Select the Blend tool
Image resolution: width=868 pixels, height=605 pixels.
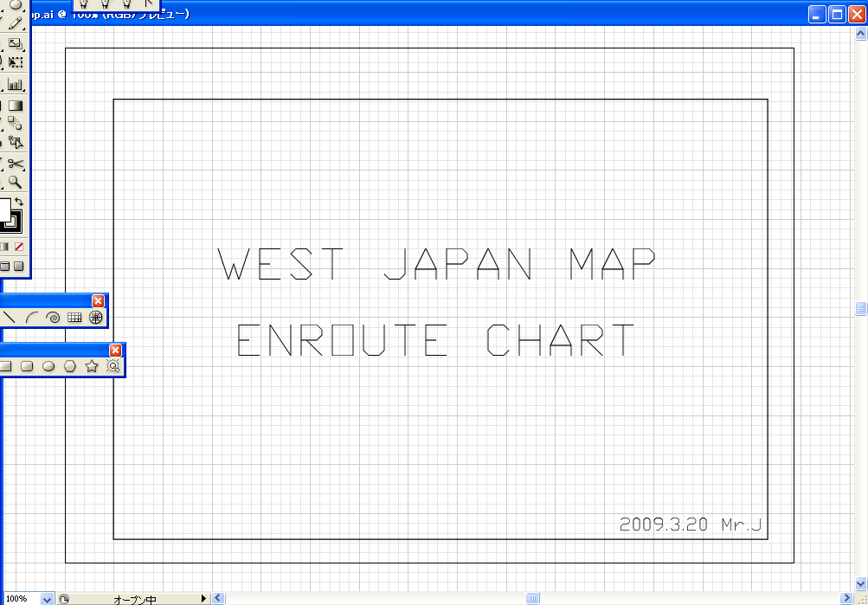pos(16,123)
